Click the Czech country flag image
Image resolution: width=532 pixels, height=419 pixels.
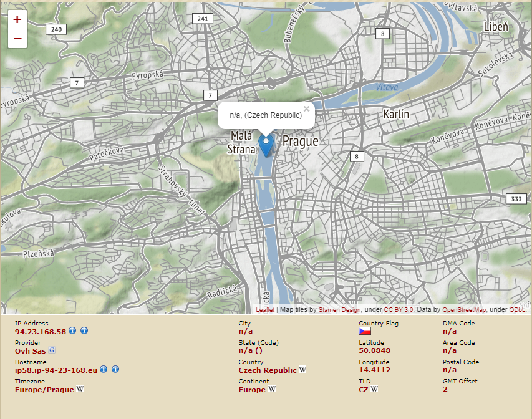[x=365, y=331]
